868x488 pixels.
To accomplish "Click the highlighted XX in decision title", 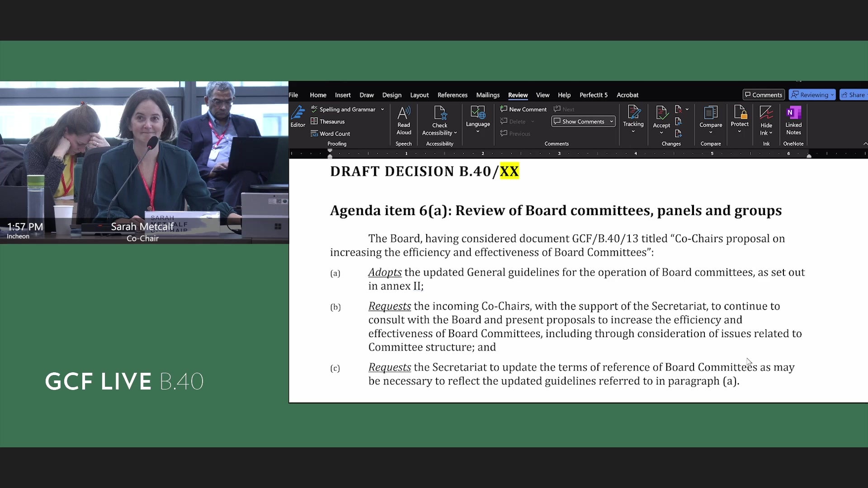I will (x=509, y=171).
